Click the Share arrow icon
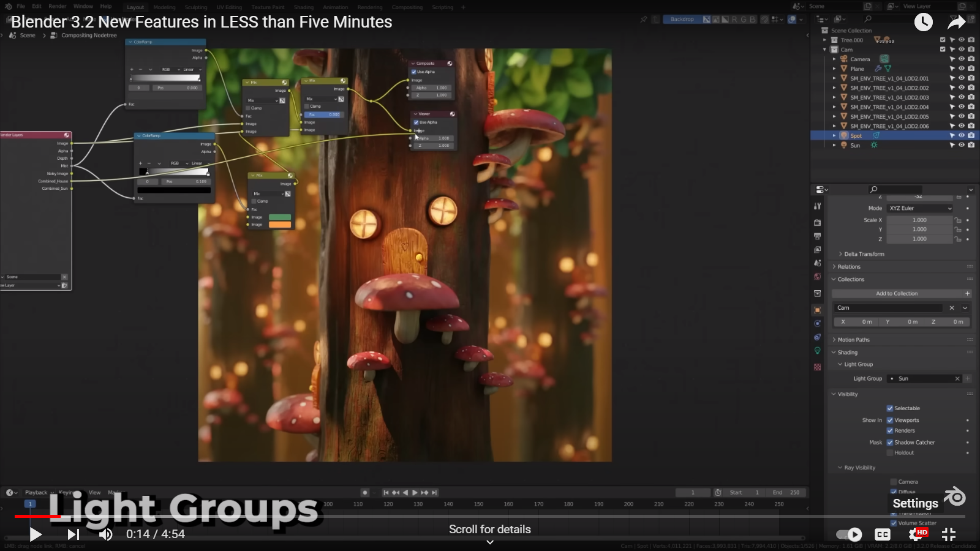The height and width of the screenshot is (551, 980). tap(956, 23)
